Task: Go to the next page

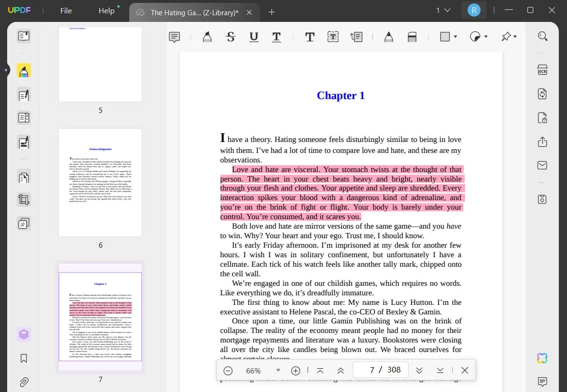Action: tap(419, 371)
